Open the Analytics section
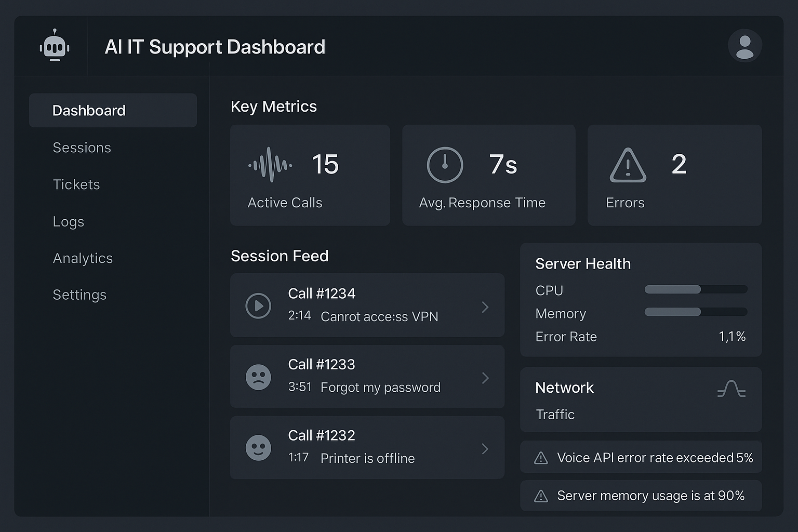The width and height of the screenshot is (798, 532). (83, 258)
